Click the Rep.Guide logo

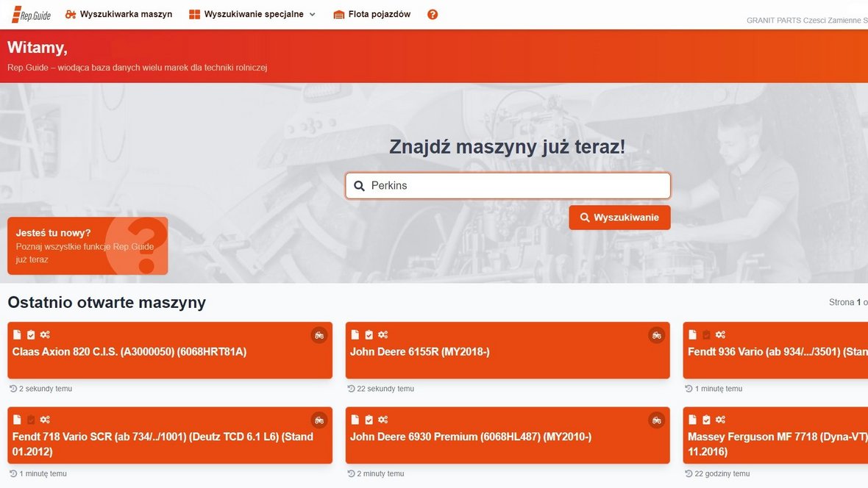tap(31, 15)
